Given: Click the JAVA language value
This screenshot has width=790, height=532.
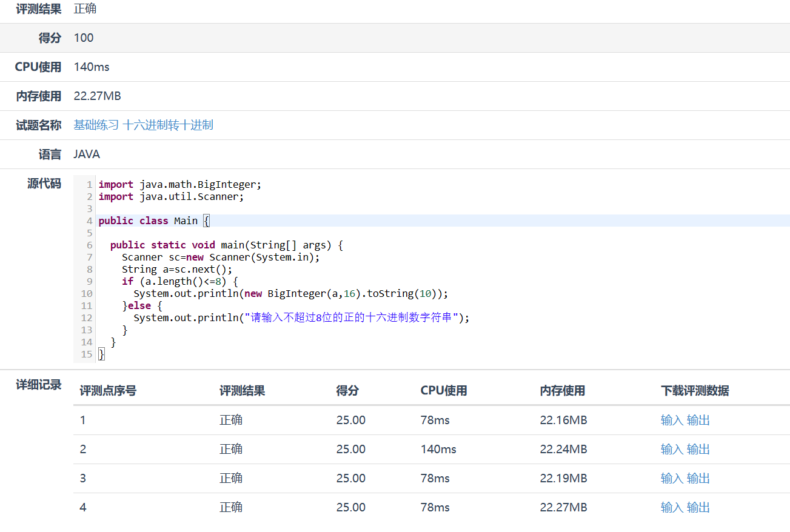Looking at the screenshot, I should click(x=87, y=155).
